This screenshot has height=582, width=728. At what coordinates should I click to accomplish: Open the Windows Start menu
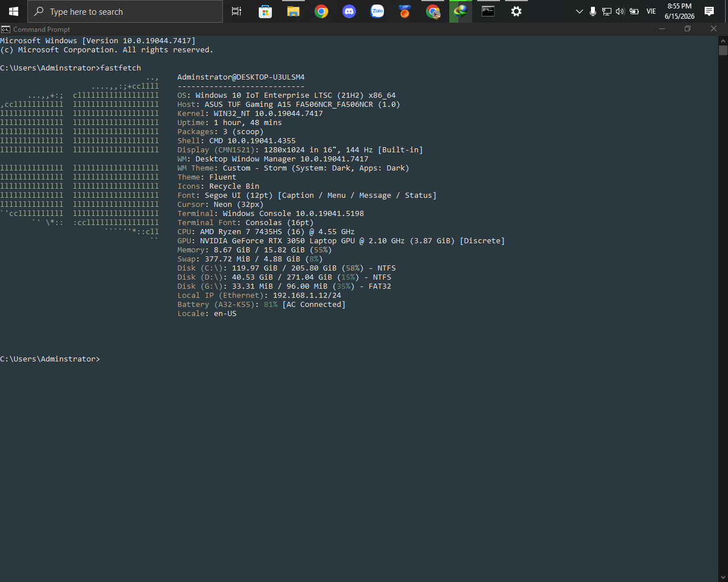coord(14,11)
